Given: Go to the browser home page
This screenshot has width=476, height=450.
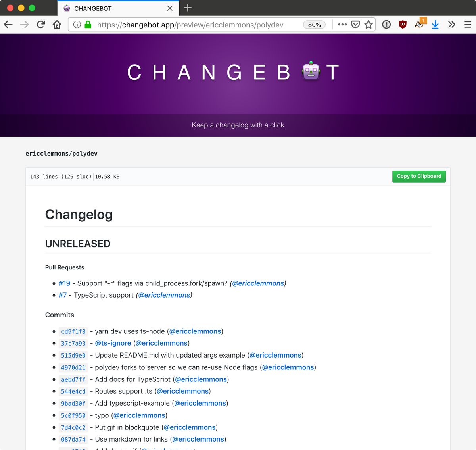Looking at the screenshot, I should [57, 25].
